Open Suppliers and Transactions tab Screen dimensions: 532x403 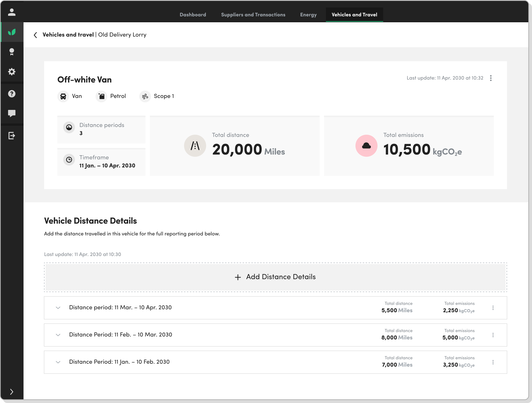click(253, 15)
